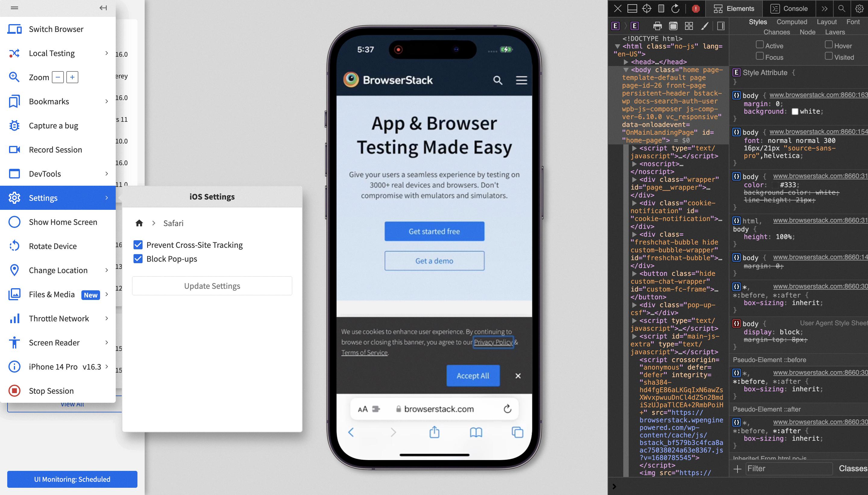This screenshot has width=868, height=495.
Task: Click Update Settings button in iOS Settings
Action: click(x=212, y=286)
